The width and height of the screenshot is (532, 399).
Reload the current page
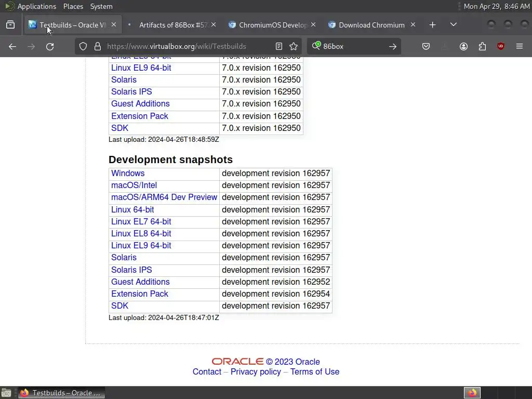pos(50,46)
